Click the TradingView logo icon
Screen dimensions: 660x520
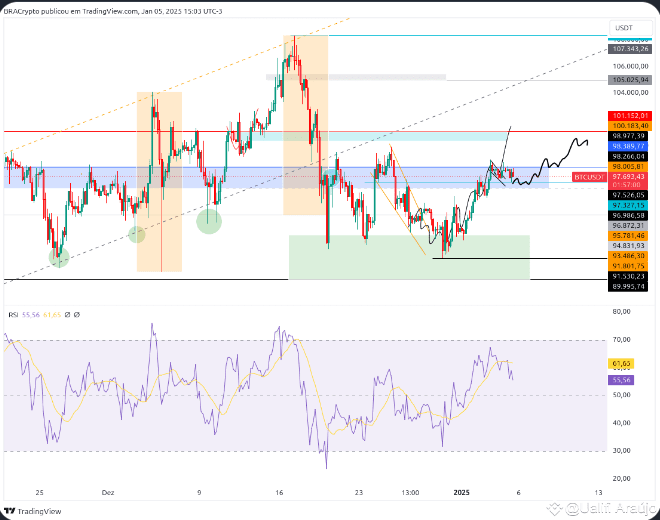[x=11, y=509]
